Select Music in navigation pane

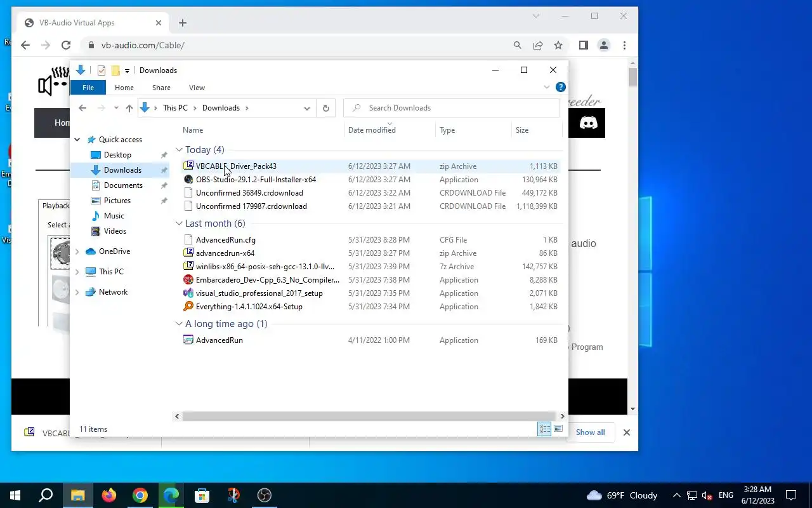point(114,216)
